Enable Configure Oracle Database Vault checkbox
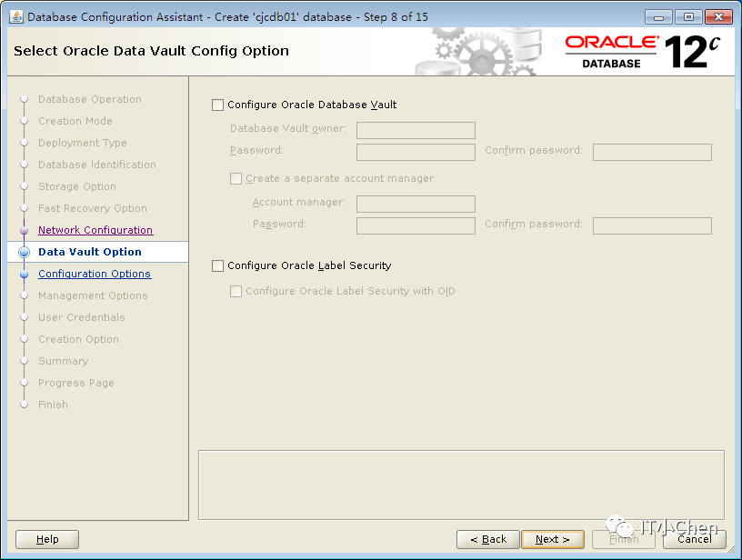 217,105
